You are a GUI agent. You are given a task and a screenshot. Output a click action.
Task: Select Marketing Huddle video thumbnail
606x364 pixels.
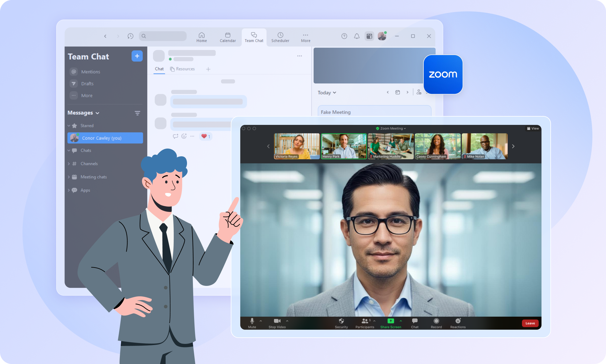(391, 146)
